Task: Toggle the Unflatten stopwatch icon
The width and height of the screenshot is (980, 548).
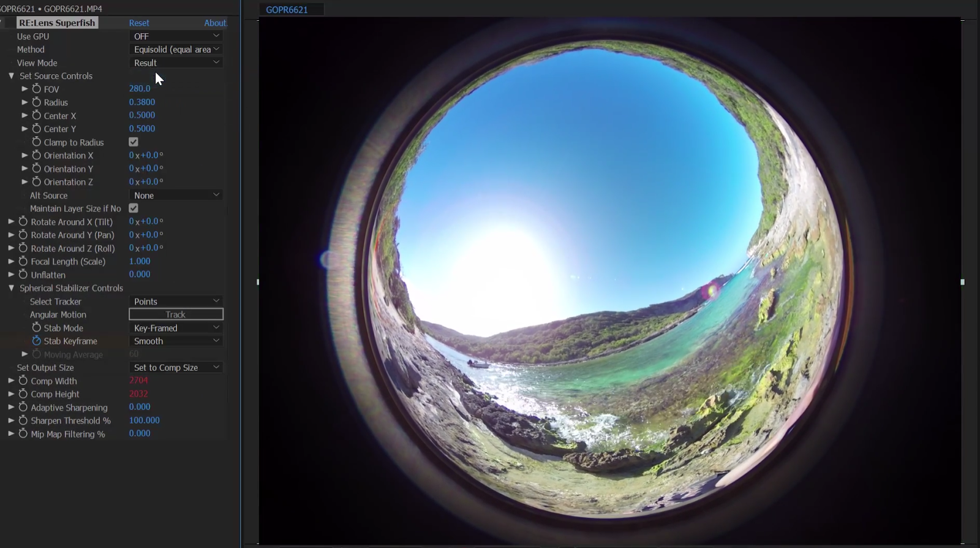Action: tap(23, 274)
